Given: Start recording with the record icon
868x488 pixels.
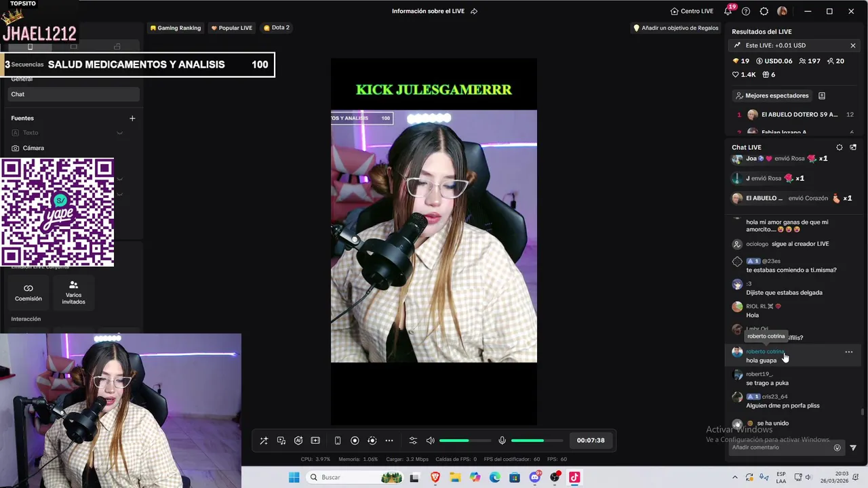Looking at the screenshot, I should [355, 441].
